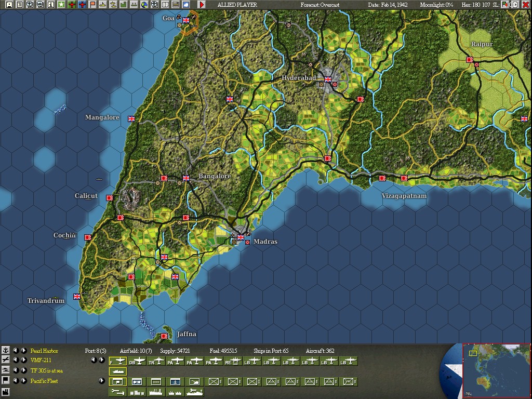Click the 'Aircraft: 362' readout
The height and width of the screenshot is (399, 532).
tap(320, 351)
